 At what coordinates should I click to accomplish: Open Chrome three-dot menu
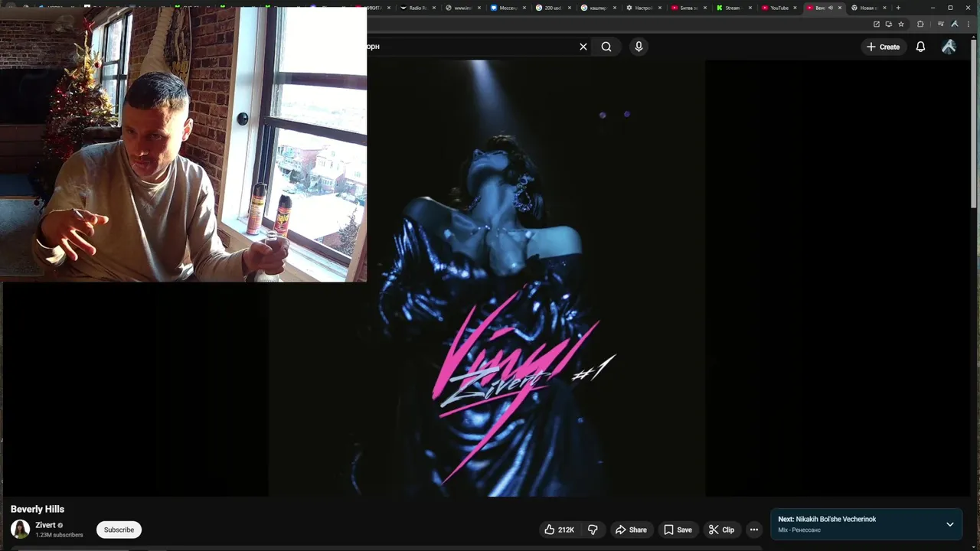[969, 24]
